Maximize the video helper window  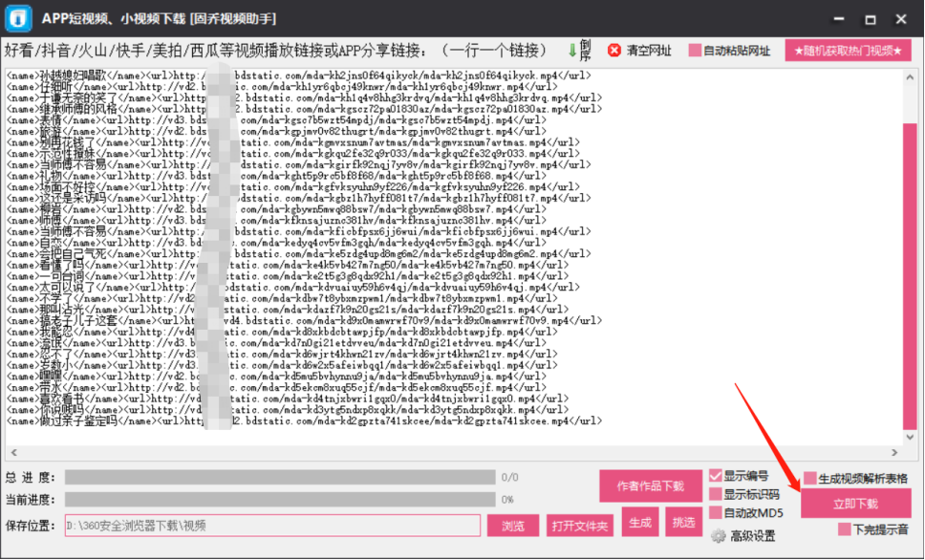[871, 19]
